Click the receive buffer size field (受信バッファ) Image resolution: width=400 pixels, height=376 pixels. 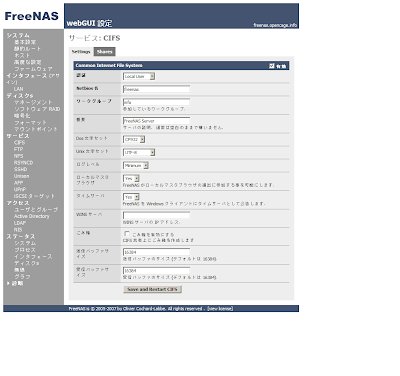(156, 271)
